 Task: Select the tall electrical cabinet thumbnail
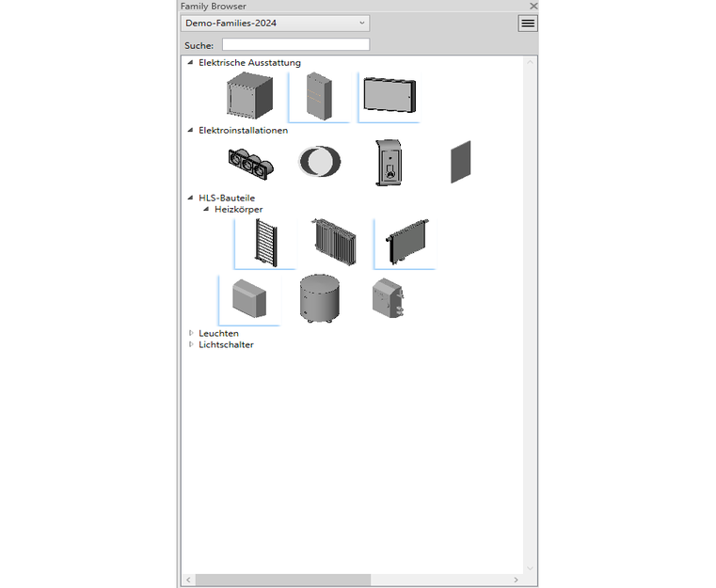[319, 96]
